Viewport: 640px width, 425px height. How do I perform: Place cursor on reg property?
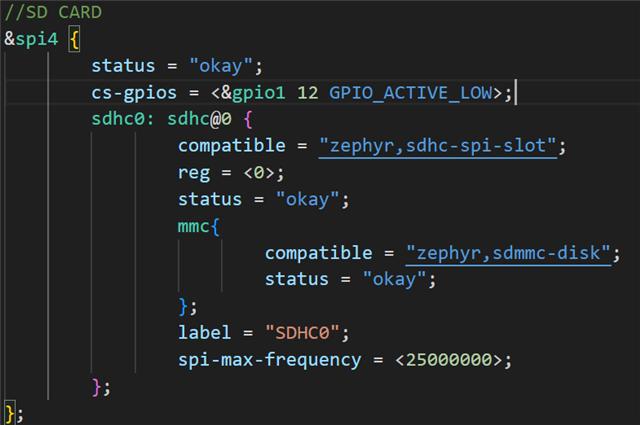194,173
